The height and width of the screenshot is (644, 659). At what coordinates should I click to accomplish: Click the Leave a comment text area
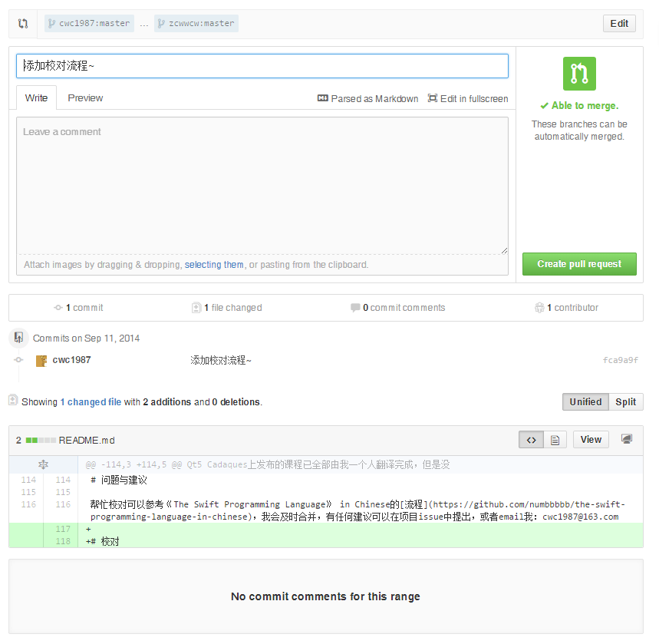[x=262, y=186]
